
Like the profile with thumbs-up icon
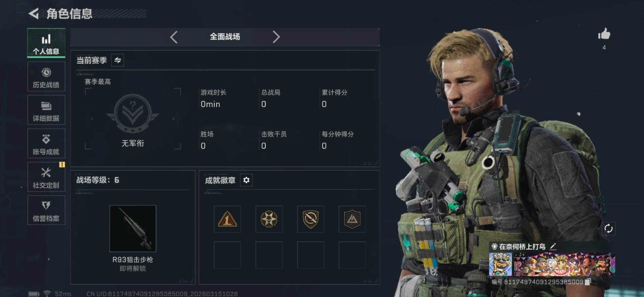tap(604, 34)
